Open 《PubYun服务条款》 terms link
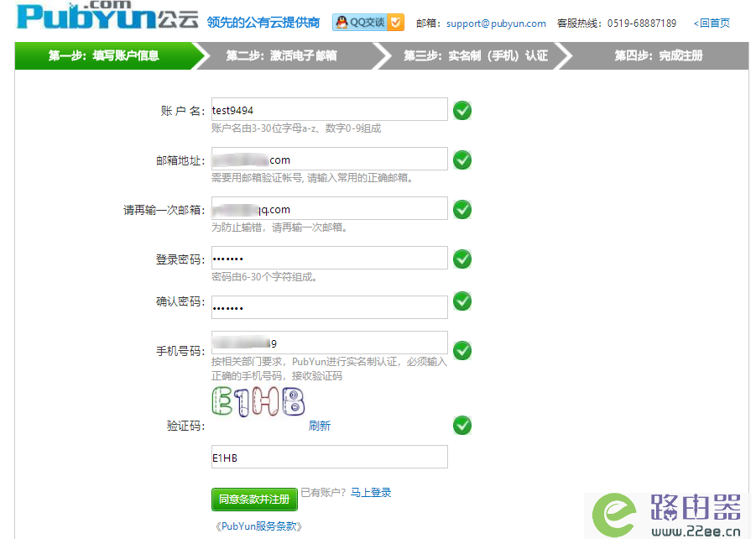The height and width of the screenshot is (539, 756). click(258, 526)
